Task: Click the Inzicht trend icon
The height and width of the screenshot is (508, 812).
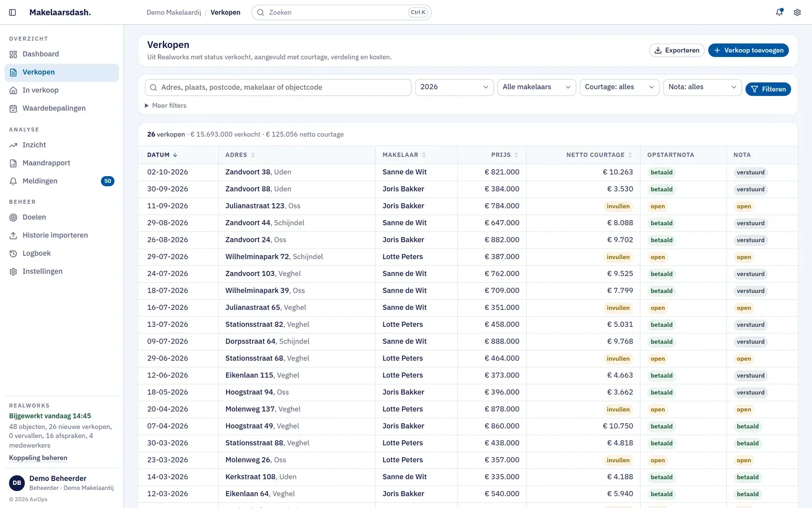Action: pos(14,145)
